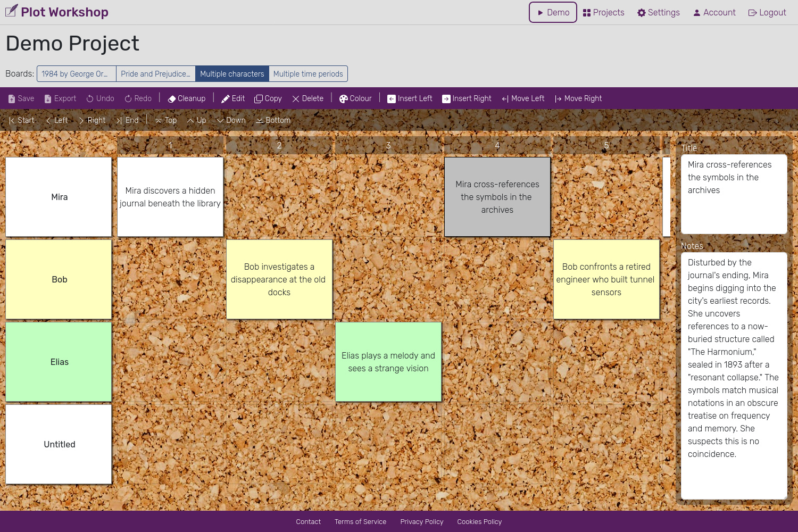Select the Bob character row card
The height and width of the screenshot is (532, 798).
(59, 279)
